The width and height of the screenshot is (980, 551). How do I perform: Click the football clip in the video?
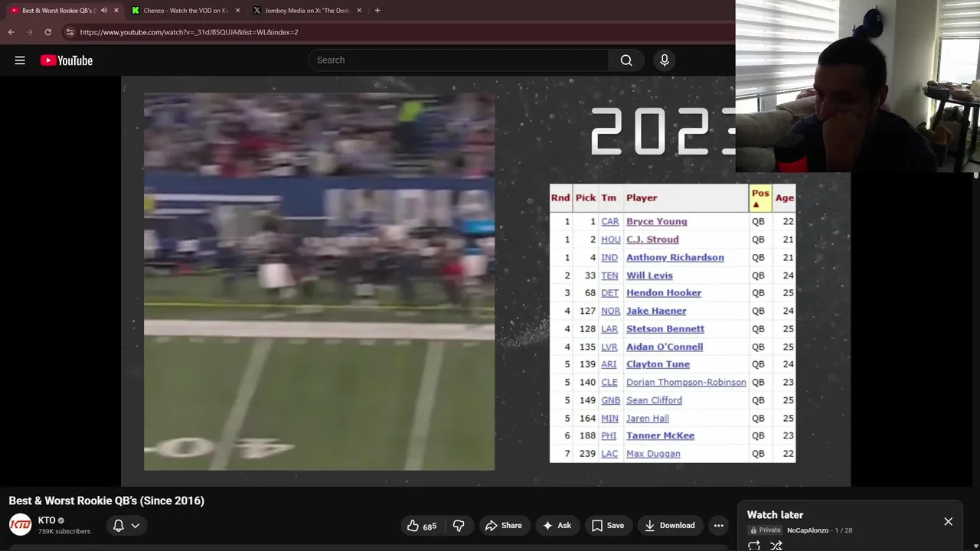[319, 282]
